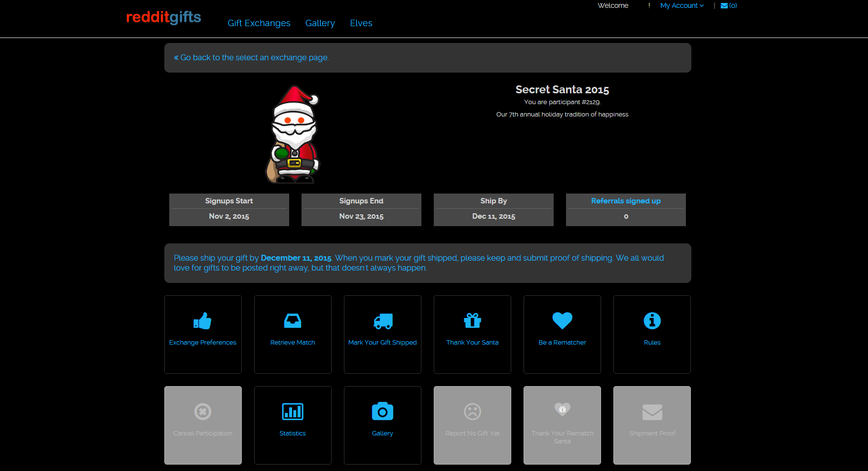Open the Exchange Preferences label link
Screen dimensions: 868x471
coord(203,343)
